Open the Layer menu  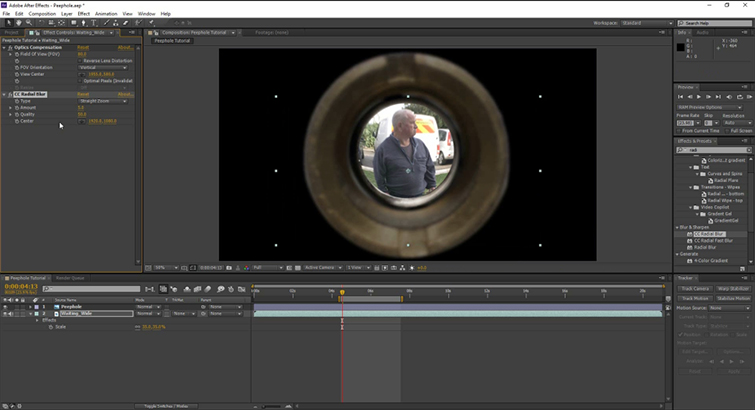pos(66,14)
